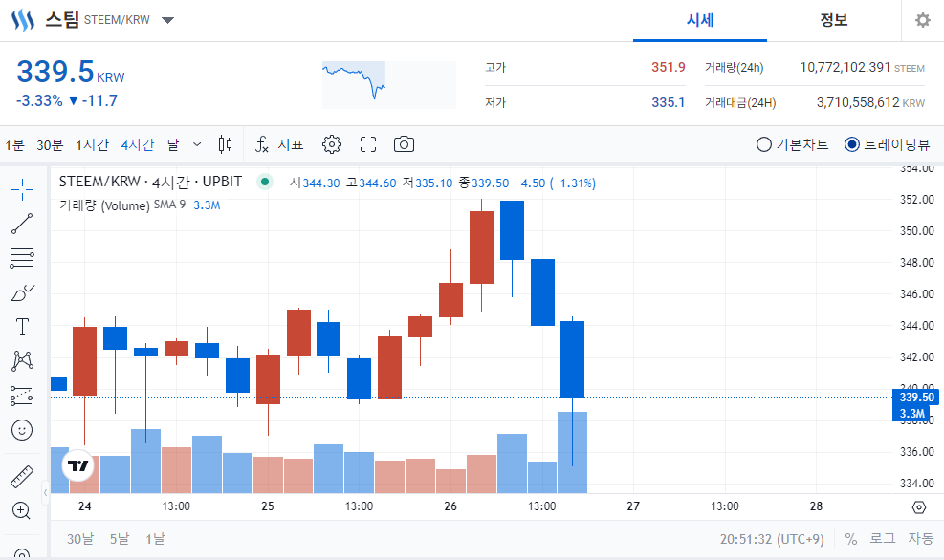Select the 4시간 interval
944x560 pixels.
138,145
